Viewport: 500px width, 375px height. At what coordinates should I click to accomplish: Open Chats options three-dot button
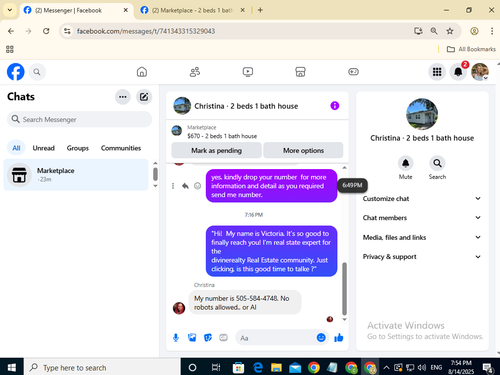tap(123, 97)
